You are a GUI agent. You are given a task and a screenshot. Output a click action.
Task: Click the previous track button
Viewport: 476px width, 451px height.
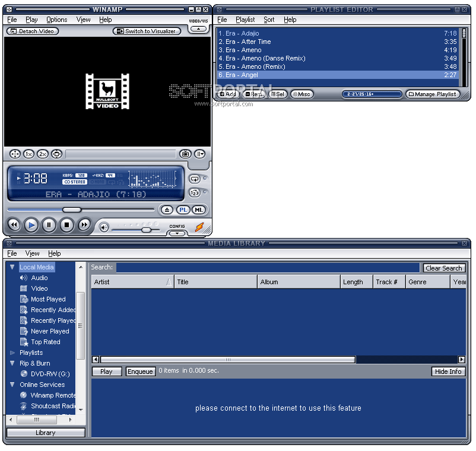click(x=14, y=225)
